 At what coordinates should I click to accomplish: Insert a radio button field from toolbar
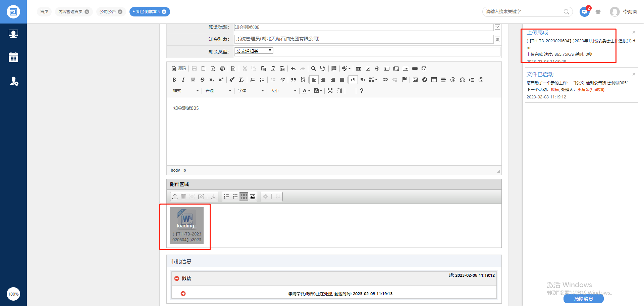(x=377, y=69)
